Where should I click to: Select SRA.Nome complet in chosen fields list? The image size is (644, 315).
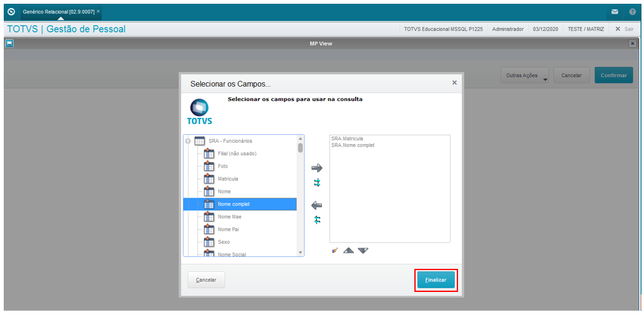tap(353, 145)
